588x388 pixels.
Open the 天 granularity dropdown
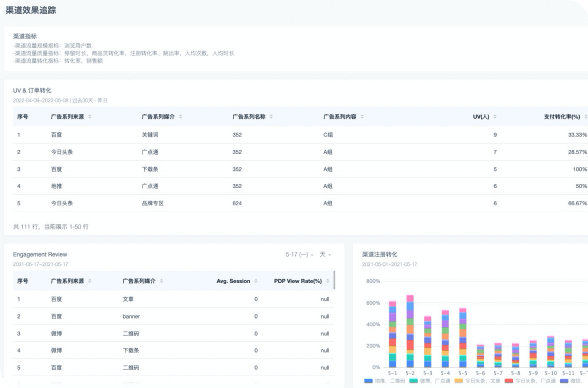325,255
